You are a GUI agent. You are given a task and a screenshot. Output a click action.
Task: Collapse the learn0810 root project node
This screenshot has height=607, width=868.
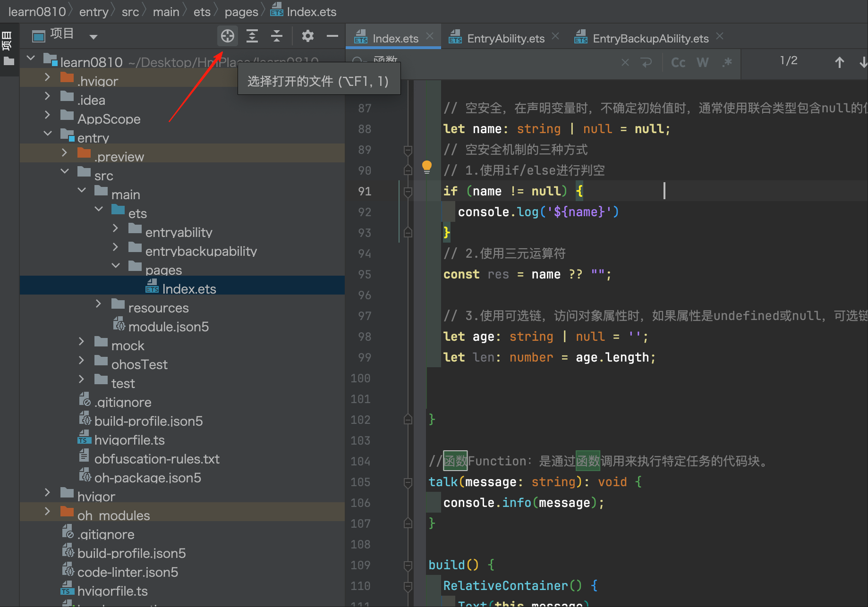pos(31,58)
